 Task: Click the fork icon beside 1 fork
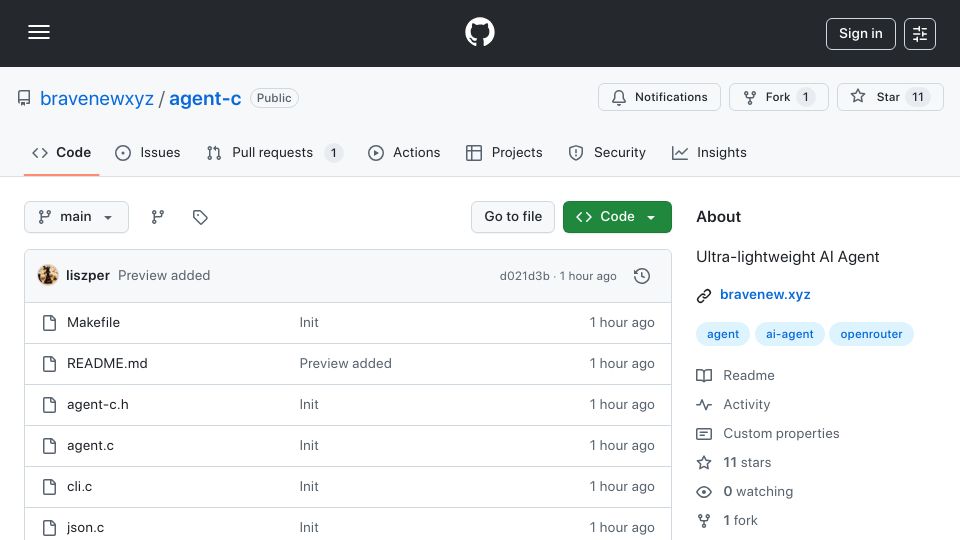click(704, 520)
